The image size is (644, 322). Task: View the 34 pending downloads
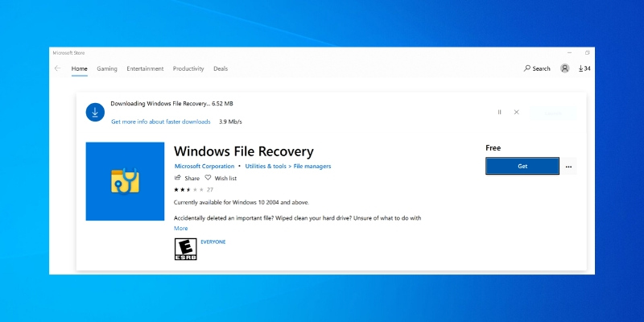pos(584,68)
